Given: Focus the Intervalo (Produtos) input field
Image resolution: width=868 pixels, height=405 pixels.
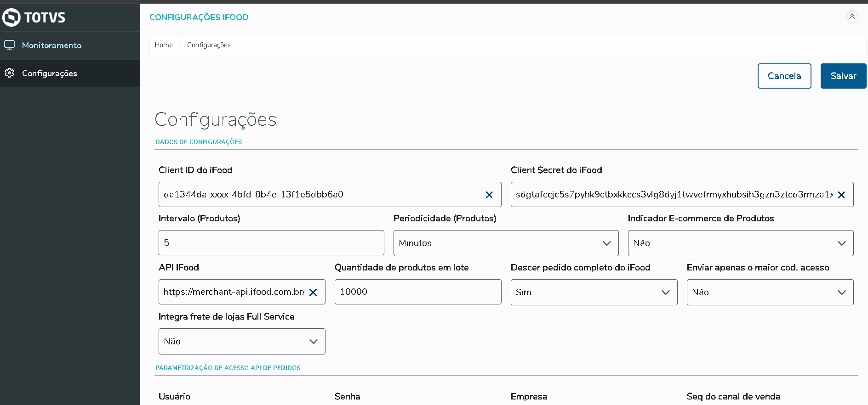Looking at the screenshot, I should [271, 243].
